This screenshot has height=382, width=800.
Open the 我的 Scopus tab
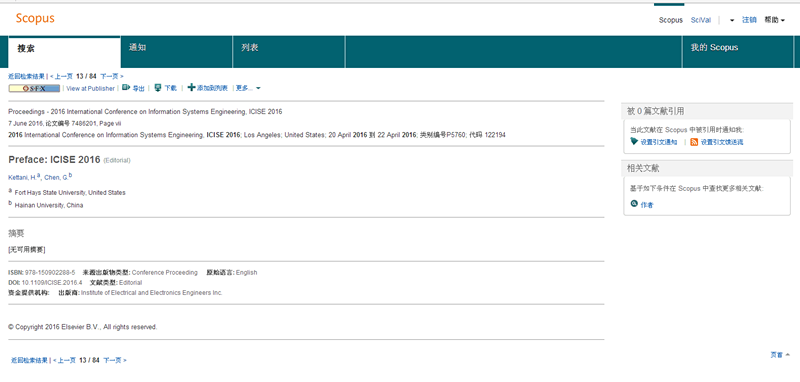pos(738,52)
